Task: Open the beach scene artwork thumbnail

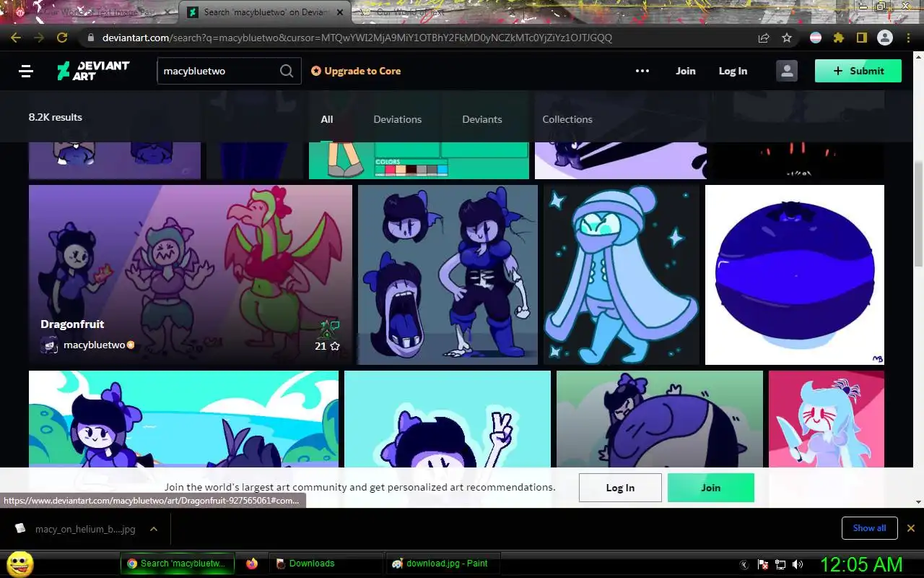Action: tap(183, 419)
